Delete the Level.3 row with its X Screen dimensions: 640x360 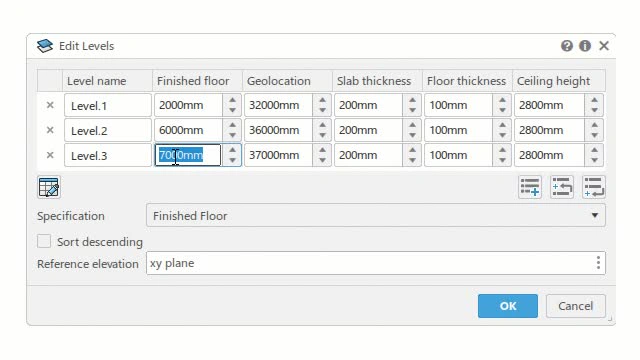[50, 155]
